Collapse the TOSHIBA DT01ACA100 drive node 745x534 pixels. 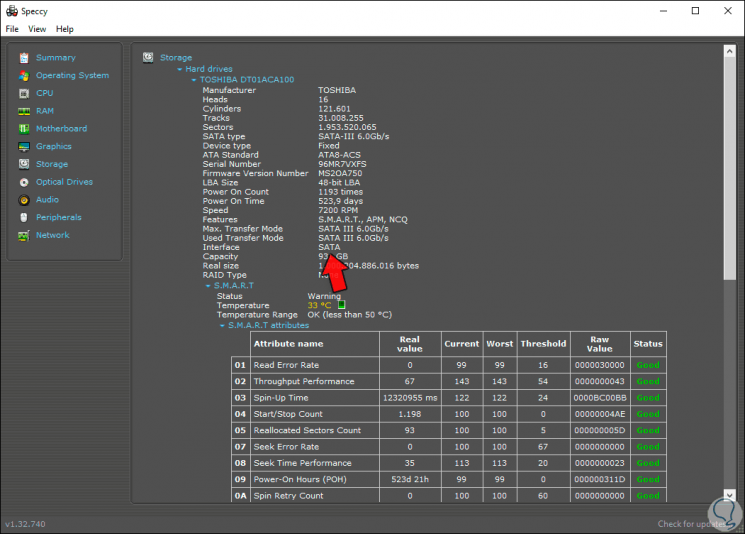tap(194, 80)
